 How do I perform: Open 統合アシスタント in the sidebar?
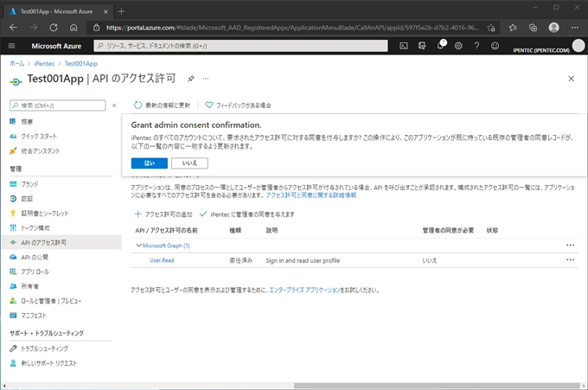point(41,150)
